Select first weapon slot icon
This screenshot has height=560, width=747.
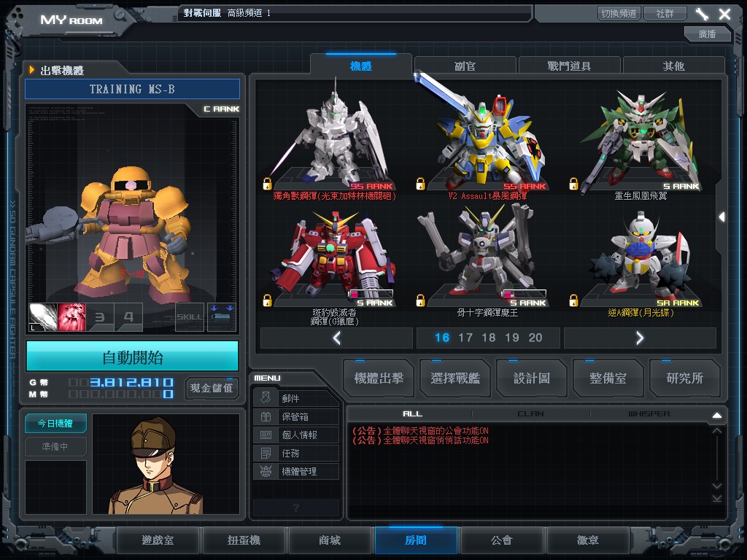(43, 317)
